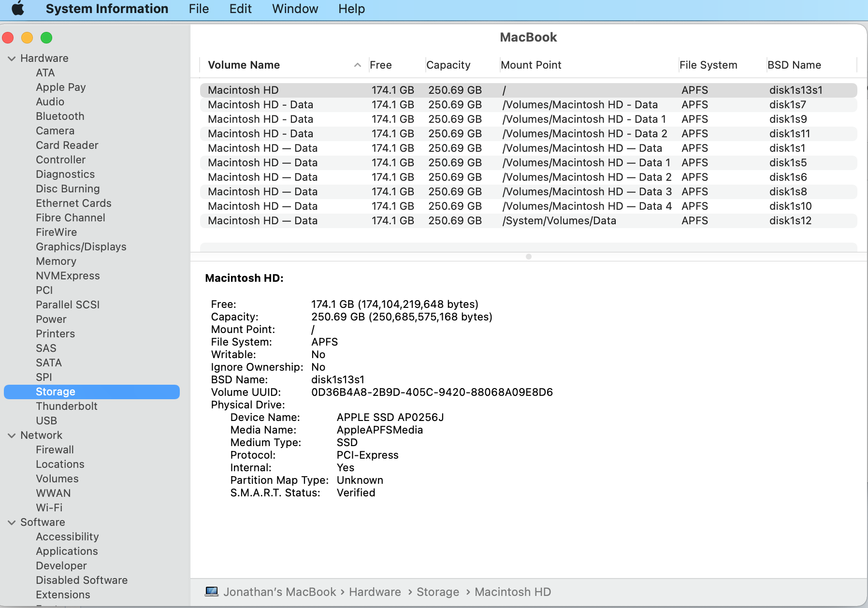Open the File menu
The width and height of the screenshot is (868, 608).
tap(199, 9)
